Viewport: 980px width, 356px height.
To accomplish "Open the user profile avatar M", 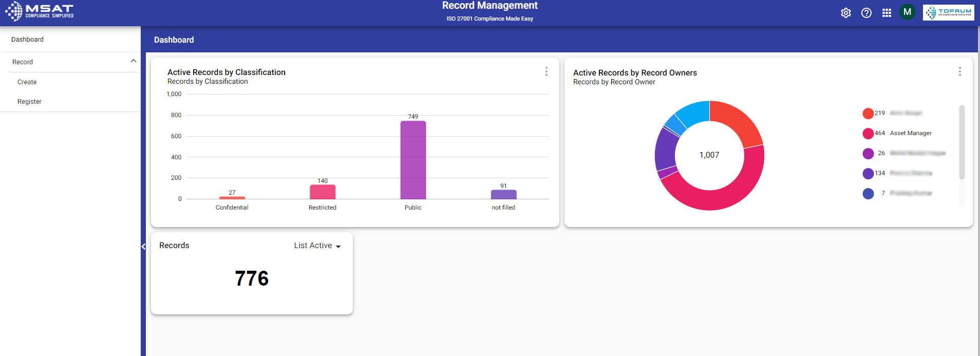I will [907, 12].
